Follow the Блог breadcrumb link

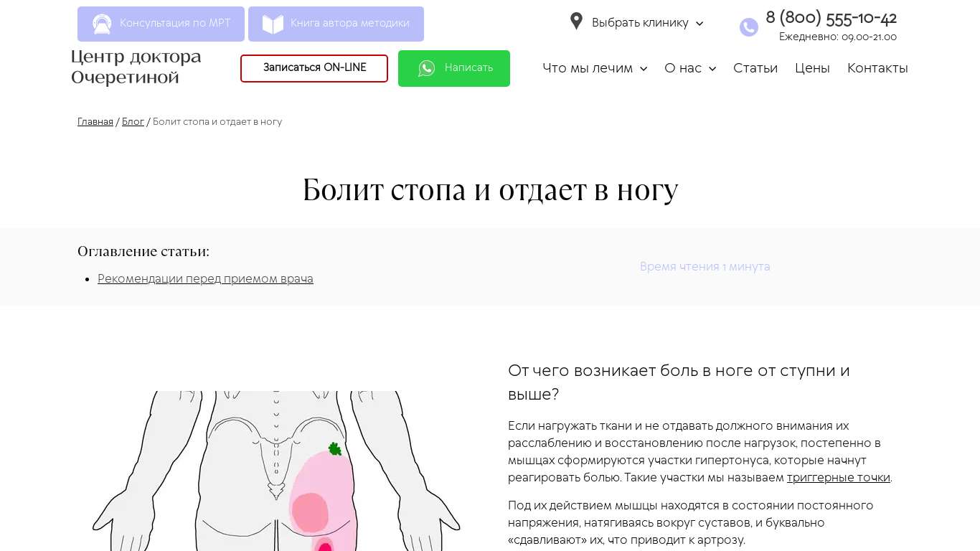pyautogui.click(x=133, y=122)
